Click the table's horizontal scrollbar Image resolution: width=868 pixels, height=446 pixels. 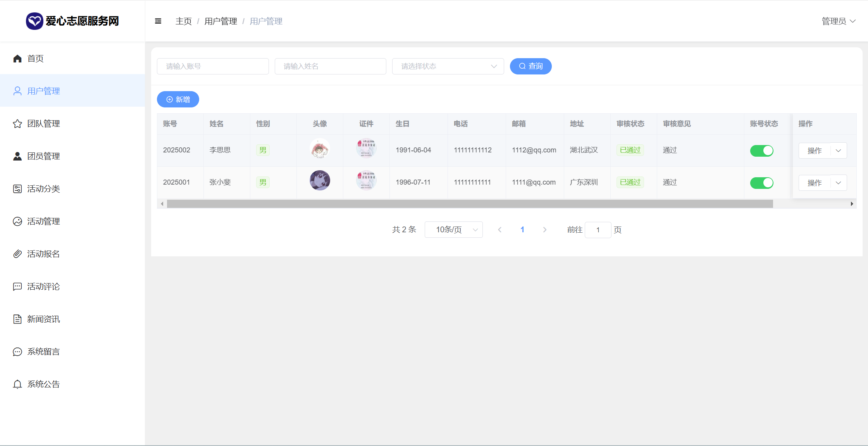click(x=470, y=204)
